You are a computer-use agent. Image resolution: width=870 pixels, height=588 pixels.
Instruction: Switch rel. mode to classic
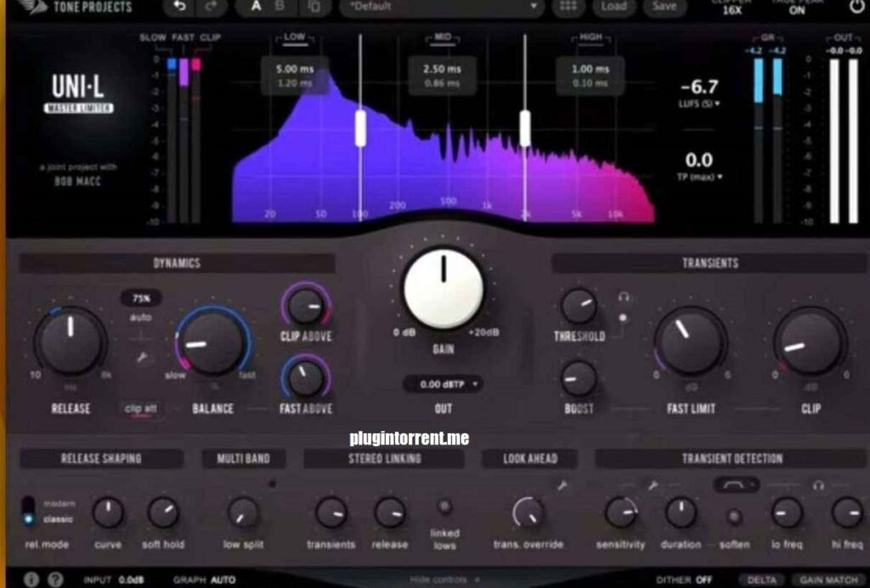[x=59, y=519]
